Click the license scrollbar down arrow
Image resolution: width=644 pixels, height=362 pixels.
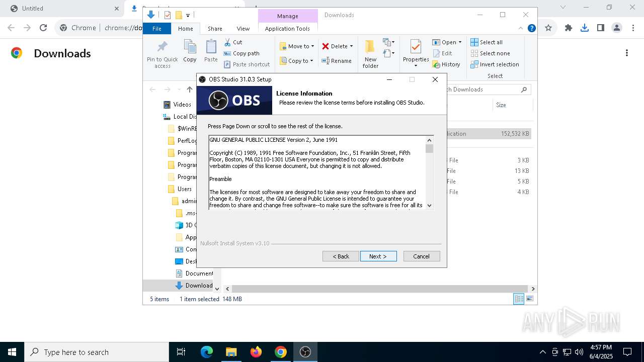[x=429, y=205]
